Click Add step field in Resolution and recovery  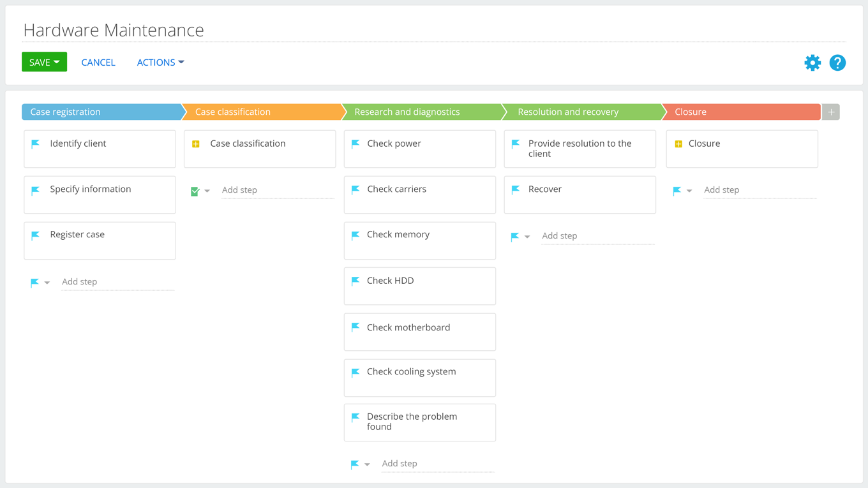point(598,236)
